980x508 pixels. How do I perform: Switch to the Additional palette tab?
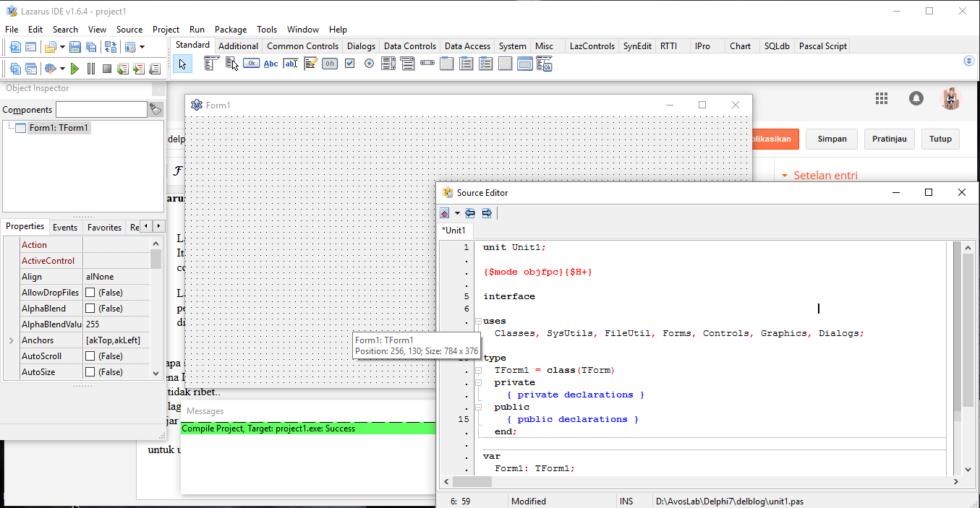pos(238,46)
